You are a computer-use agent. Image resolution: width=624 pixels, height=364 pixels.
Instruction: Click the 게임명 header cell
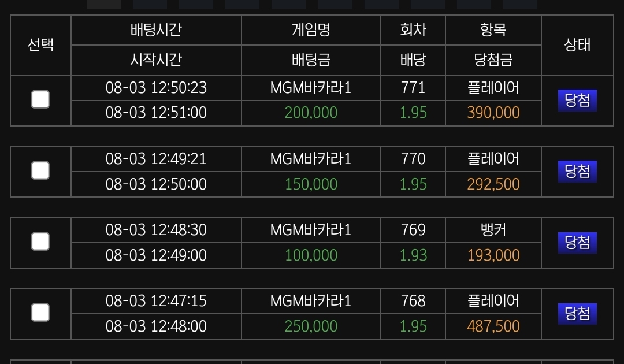coord(311,30)
